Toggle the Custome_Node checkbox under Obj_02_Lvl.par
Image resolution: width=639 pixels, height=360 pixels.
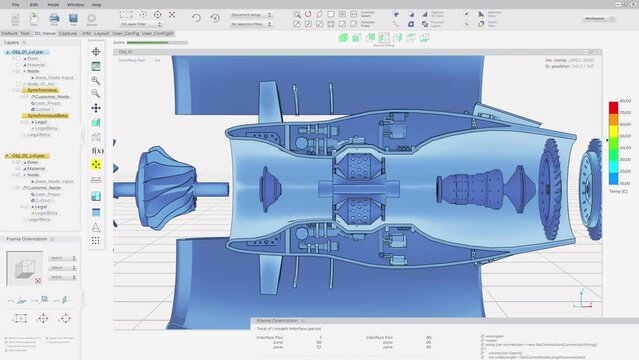tap(18, 188)
